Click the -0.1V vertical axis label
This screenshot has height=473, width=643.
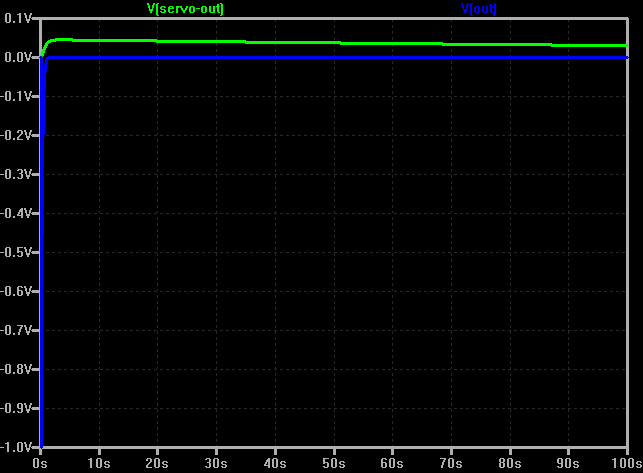coord(16,96)
